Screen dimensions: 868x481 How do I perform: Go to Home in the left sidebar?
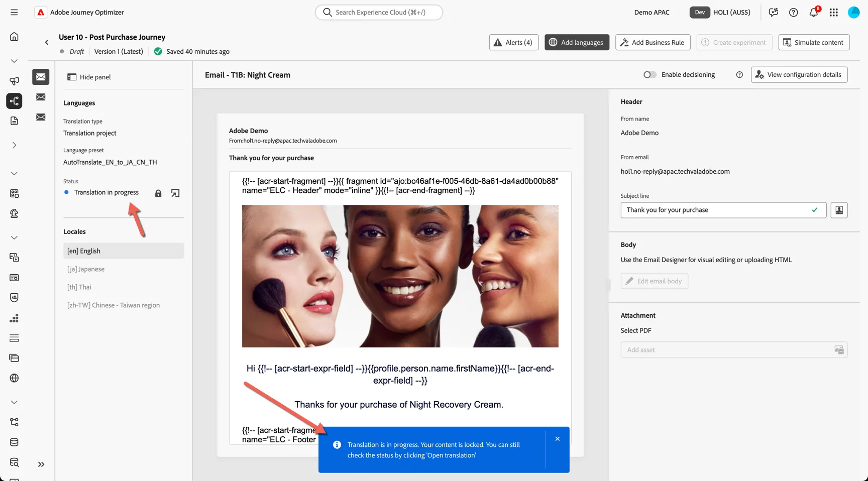tap(14, 37)
